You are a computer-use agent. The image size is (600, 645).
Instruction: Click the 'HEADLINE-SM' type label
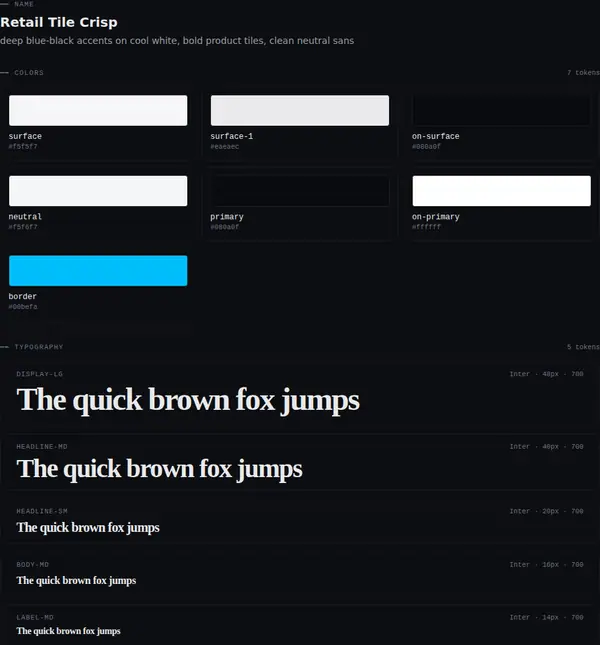[x=42, y=511]
